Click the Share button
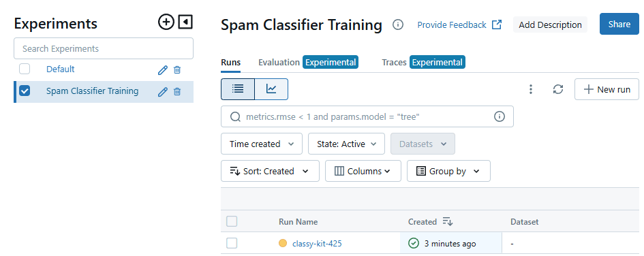644x256 pixels. (x=619, y=25)
